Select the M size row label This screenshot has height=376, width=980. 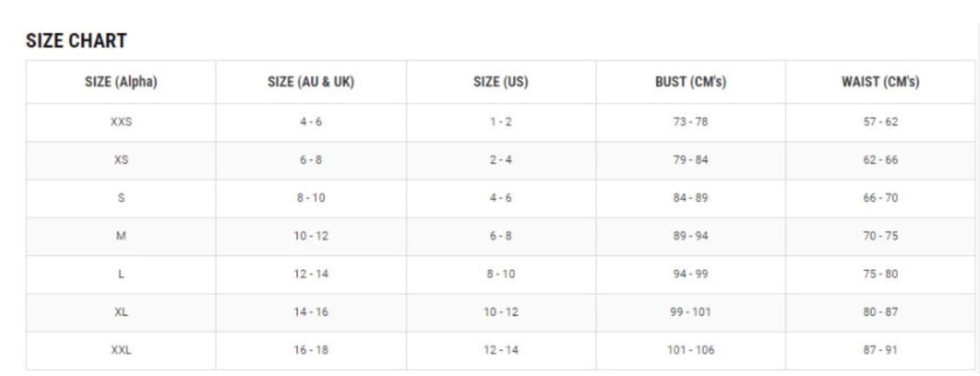click(x=121, y=236)
